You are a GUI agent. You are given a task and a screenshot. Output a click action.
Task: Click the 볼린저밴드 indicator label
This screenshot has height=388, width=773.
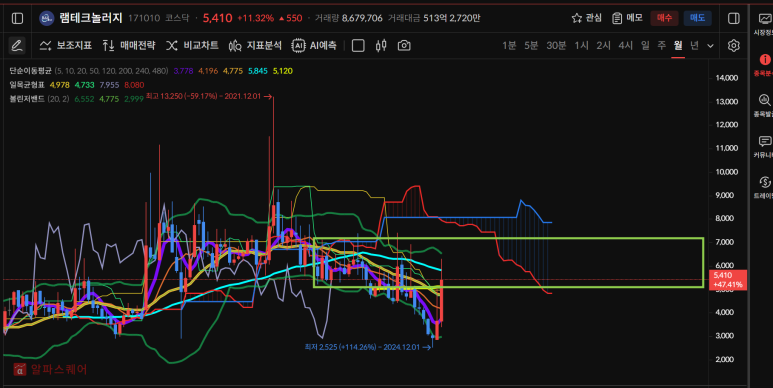tap(27, 99)
